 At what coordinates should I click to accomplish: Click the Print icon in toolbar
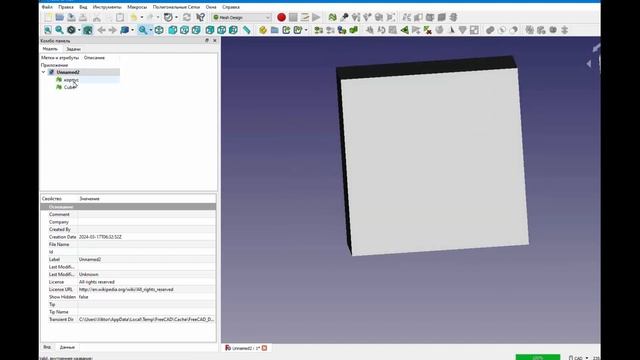[x=83, y=18]
